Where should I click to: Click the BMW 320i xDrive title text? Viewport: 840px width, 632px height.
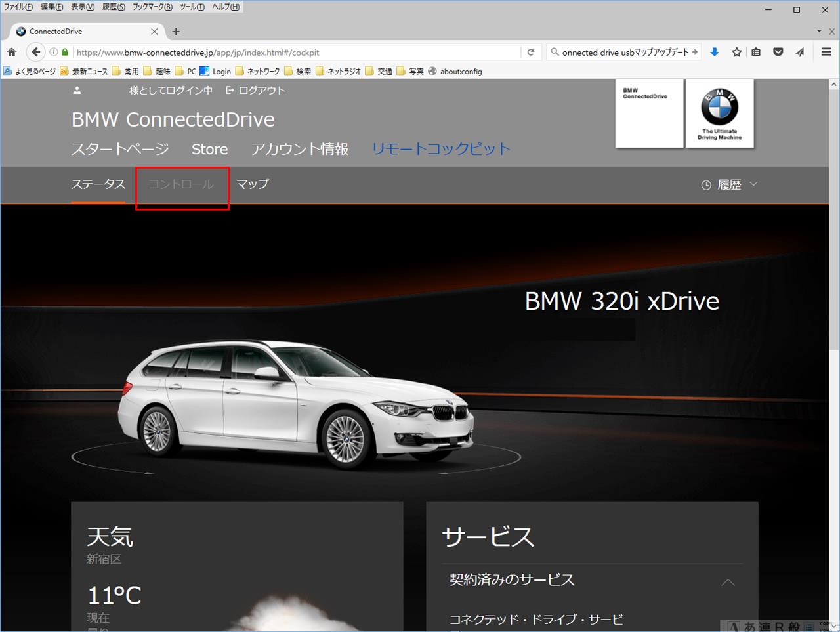[621, 301]
